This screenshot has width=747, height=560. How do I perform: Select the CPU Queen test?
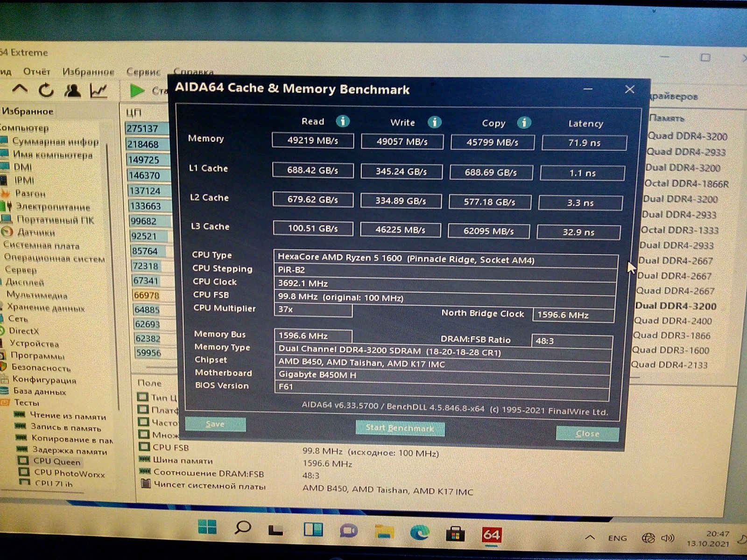(57, 462)
